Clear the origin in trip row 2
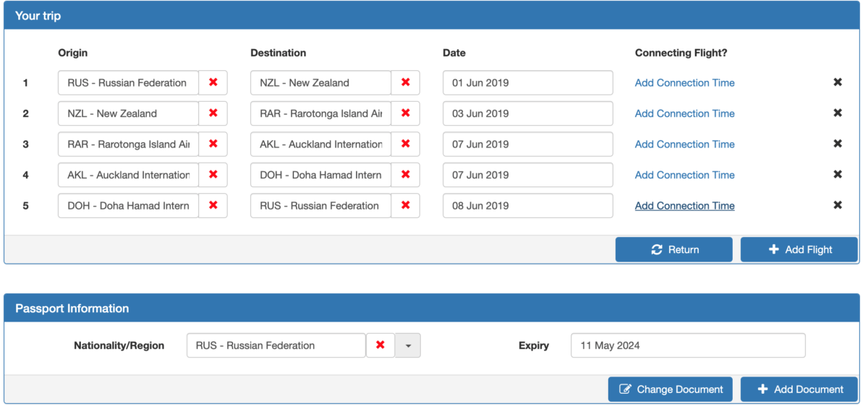 (x=213, y=113)
